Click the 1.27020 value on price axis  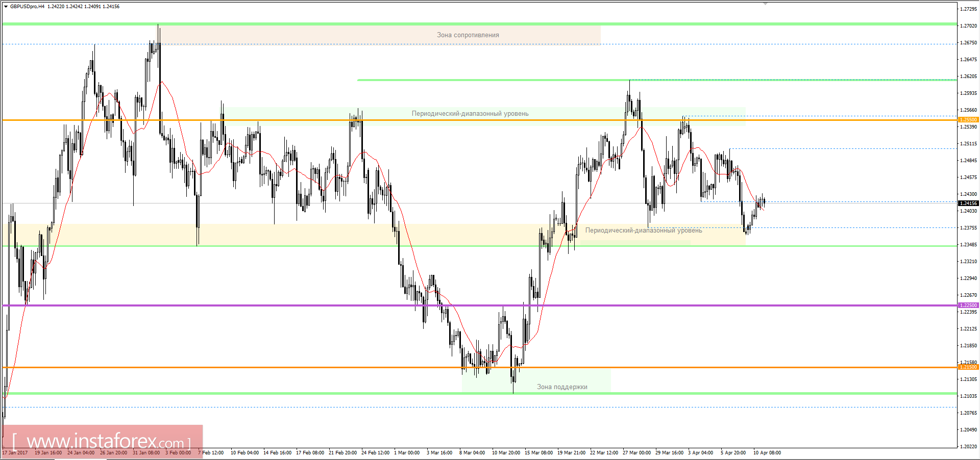[x=968, y=26]
